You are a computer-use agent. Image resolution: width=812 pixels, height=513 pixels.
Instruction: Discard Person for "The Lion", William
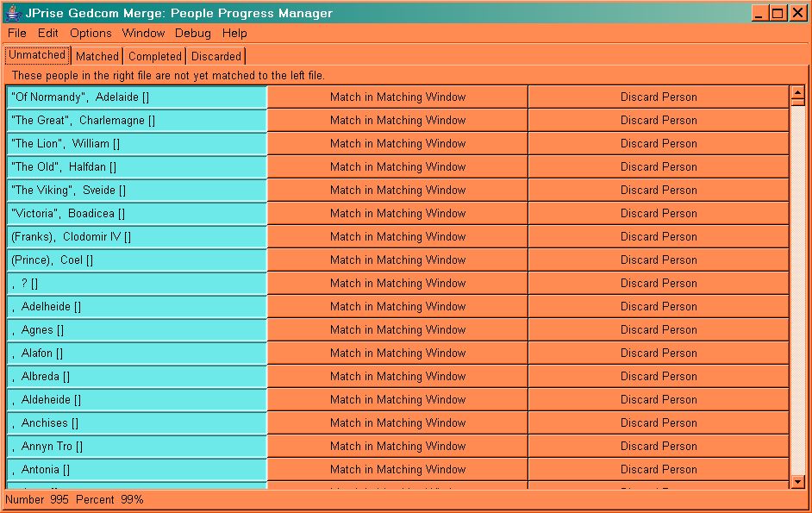pos(659,144)
